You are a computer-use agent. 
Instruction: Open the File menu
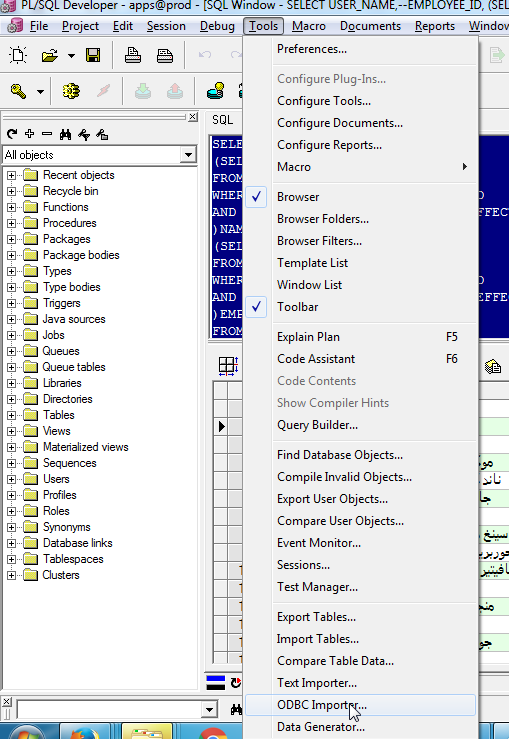pyautogui.click(x=39, y=26)
